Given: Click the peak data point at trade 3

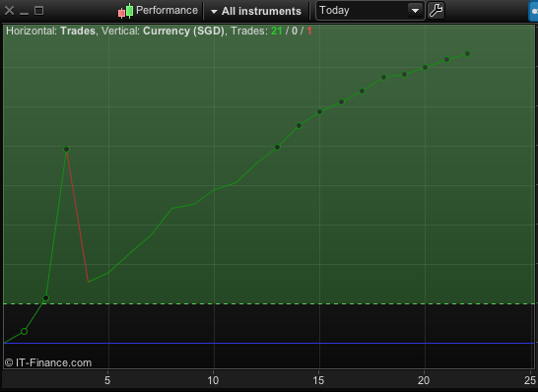Looking at the screenshot, I should (67, 149).
